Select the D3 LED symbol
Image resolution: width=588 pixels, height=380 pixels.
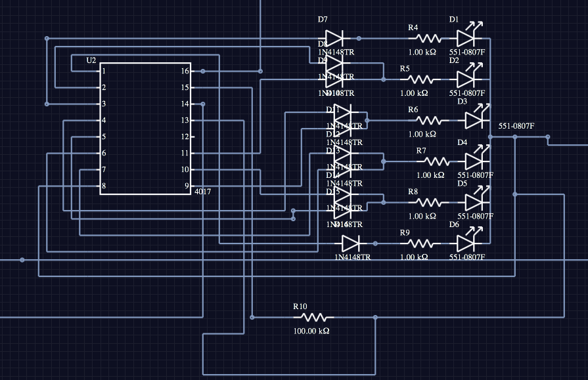478,117
